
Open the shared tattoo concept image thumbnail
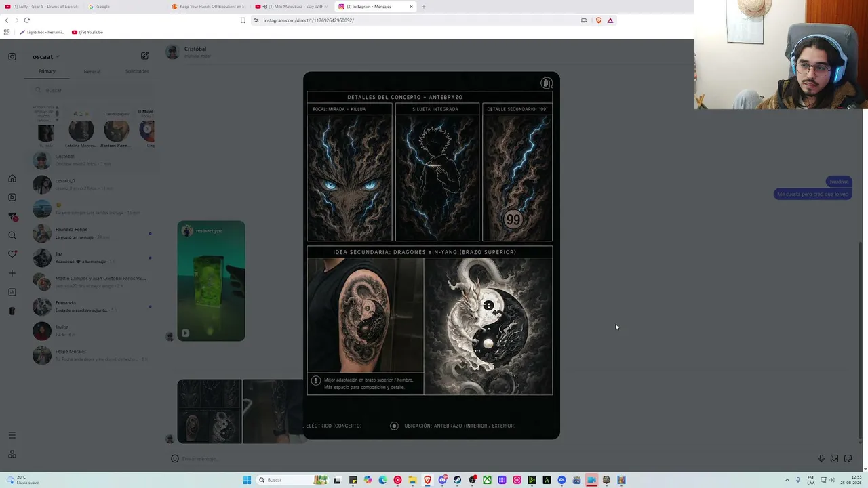pyautogui.click(x=210, y=411)
